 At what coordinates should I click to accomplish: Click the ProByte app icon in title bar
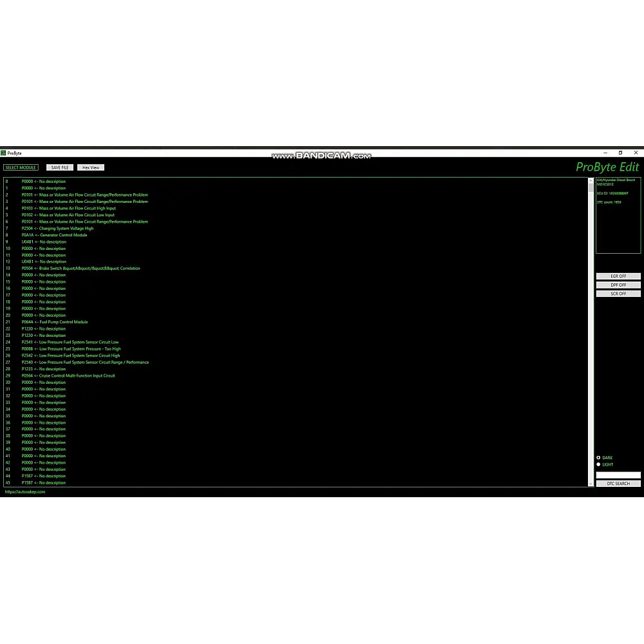point(3,153)
